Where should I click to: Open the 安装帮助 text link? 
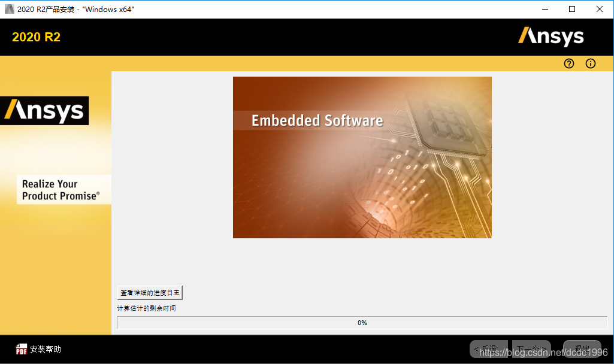coord(46,349)
